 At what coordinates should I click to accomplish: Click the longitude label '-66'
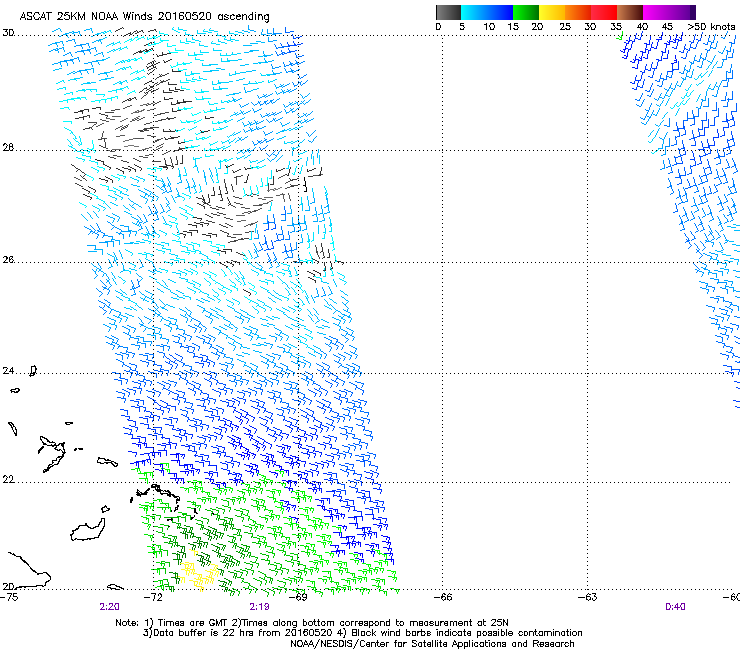coord(443,597)
